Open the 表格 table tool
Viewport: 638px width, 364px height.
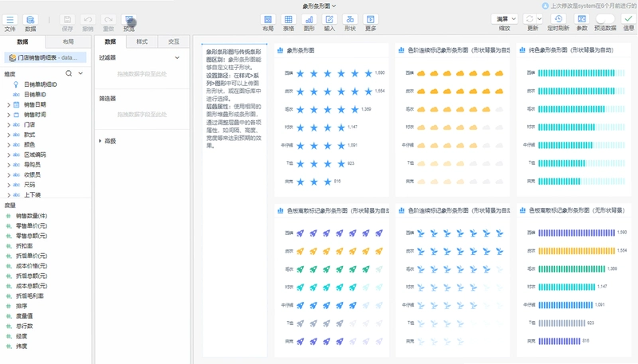tap(288, 19)
